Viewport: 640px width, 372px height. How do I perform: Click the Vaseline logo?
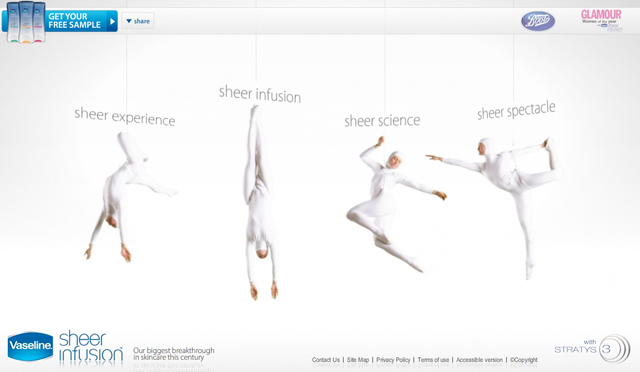(x=30, y=346)
